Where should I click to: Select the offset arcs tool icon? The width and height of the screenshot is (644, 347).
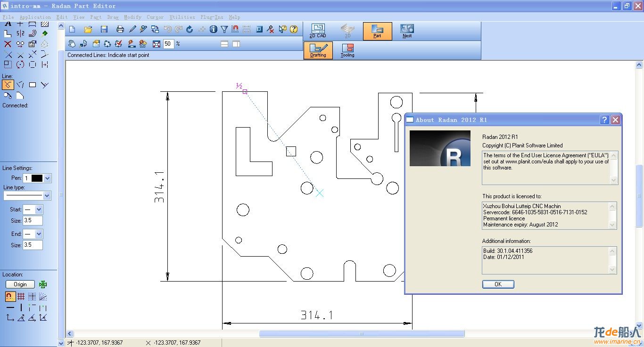point(33,33)
